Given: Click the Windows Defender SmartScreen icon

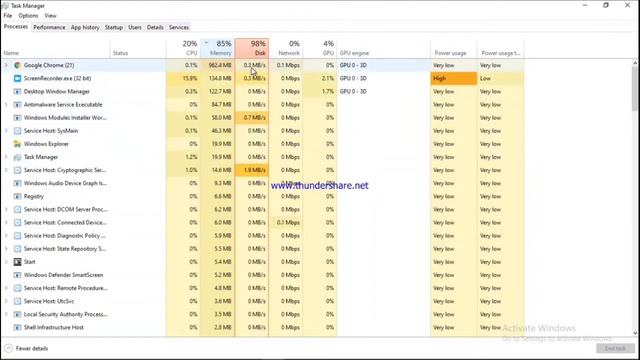Looking at the screenshot, I should (x=17, y=275).
